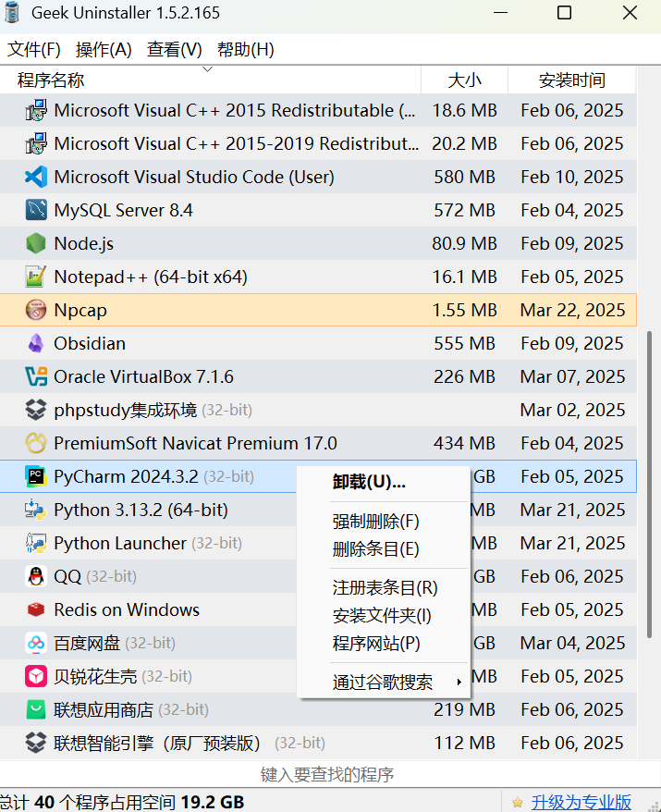Select 注册表条目(R) in the context menu
The height and width of the screenshot is (812, 661).
pos(386,588)
